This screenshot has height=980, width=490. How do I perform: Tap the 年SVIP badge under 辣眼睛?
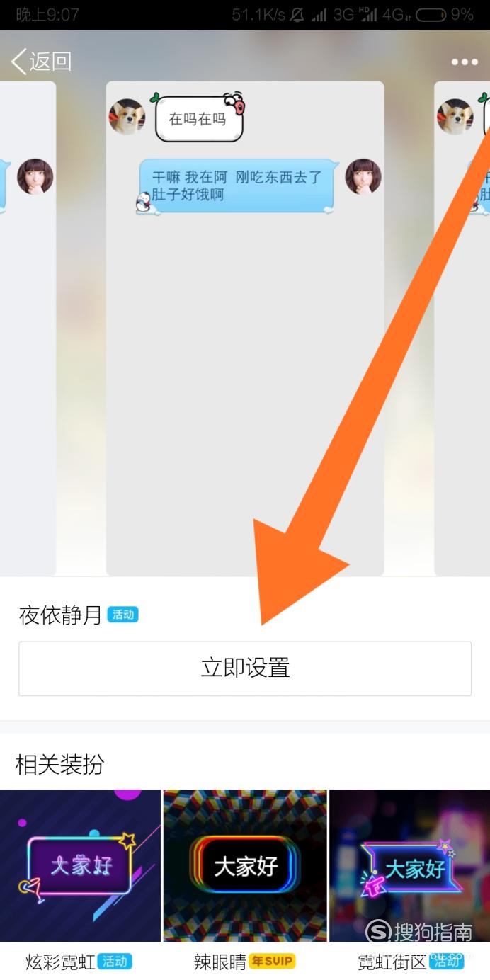[272, 961]
